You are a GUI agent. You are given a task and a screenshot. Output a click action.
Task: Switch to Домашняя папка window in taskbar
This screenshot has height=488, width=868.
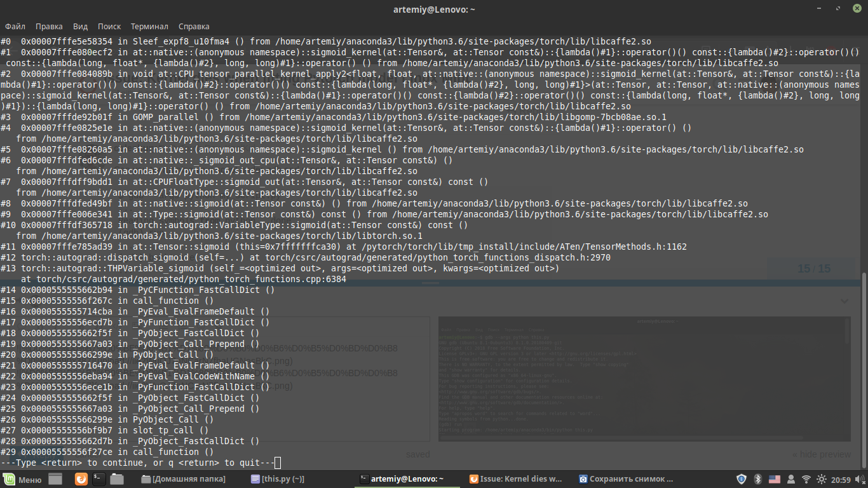183,479
